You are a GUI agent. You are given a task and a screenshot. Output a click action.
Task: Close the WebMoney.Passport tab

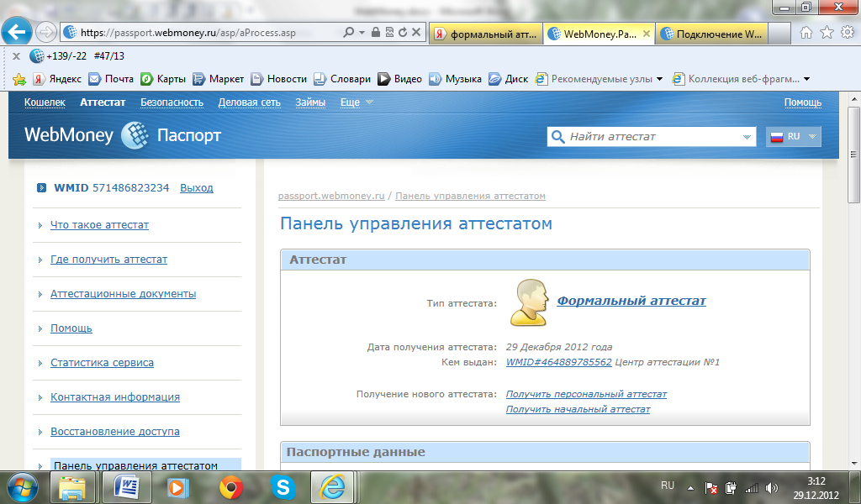click(x=647, y=34)
